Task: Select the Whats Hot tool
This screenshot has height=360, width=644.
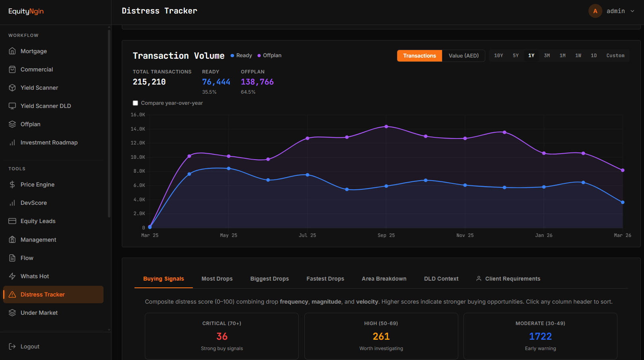Action: pos(35,276)
